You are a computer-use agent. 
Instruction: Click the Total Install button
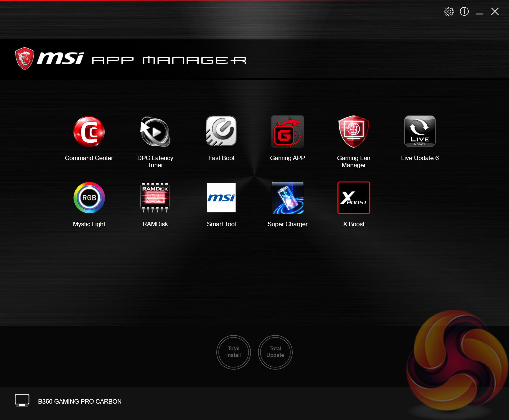click(x=234, y=352)
